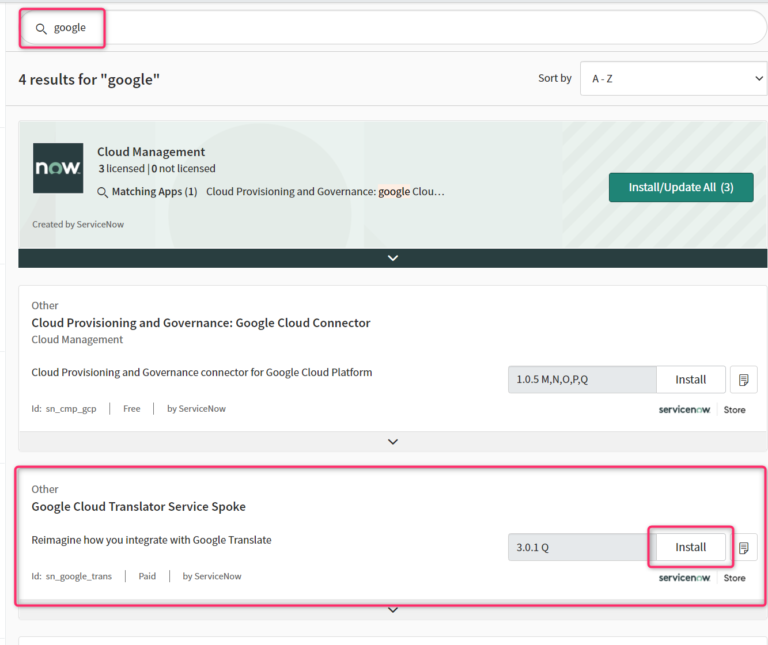768x645 pixels.
Task: Click ServiceNow Store logo in Translator Spoke card
Action: click(x=702, y=577)
